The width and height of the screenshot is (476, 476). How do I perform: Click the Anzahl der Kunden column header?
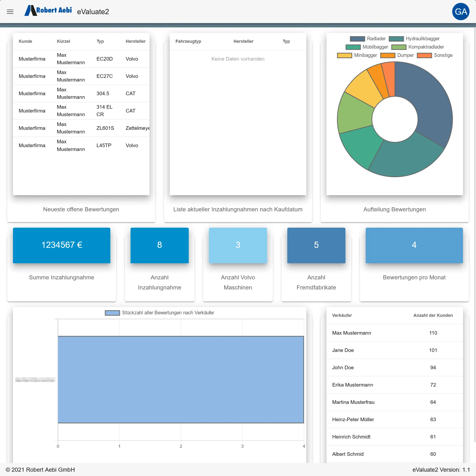433,315
